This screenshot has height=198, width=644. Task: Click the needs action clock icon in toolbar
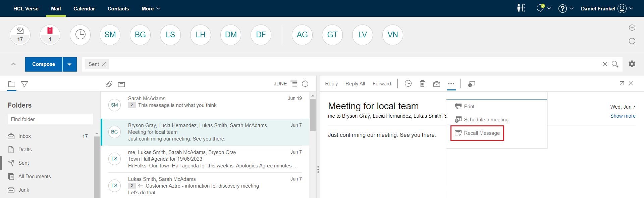(x=408, y=84)
